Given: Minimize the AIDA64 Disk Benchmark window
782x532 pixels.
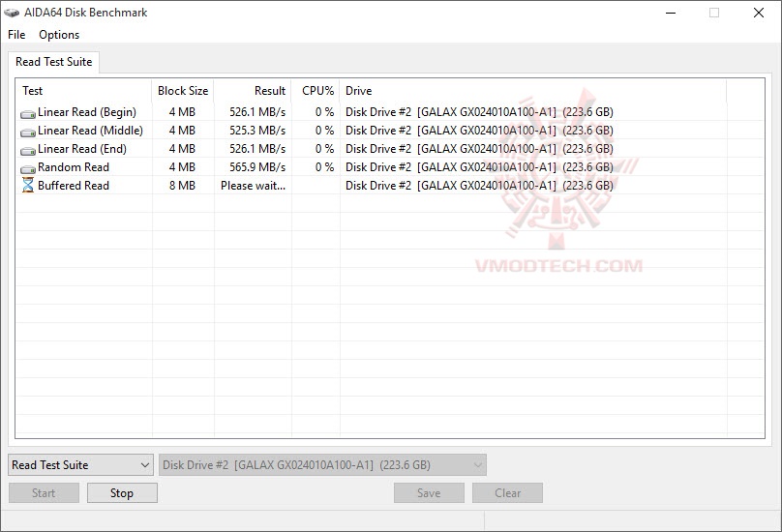Looking at the screenshot, I should (671, 13).
